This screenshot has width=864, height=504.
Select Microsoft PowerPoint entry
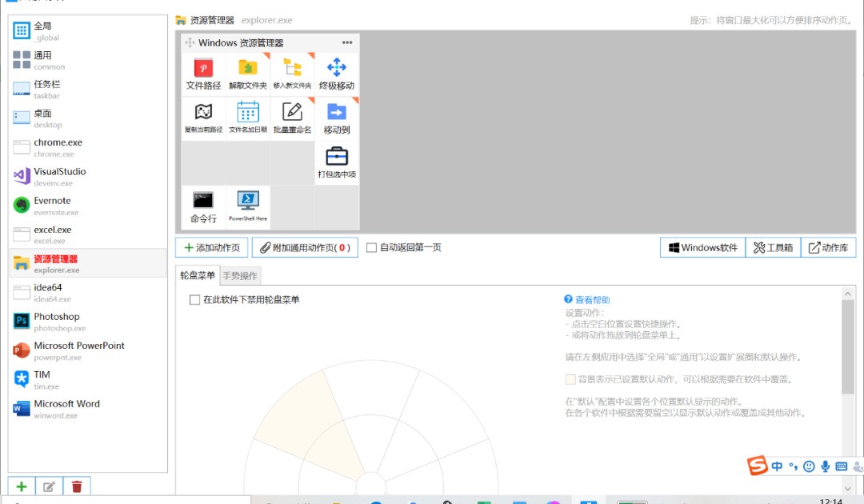(88, 351)
